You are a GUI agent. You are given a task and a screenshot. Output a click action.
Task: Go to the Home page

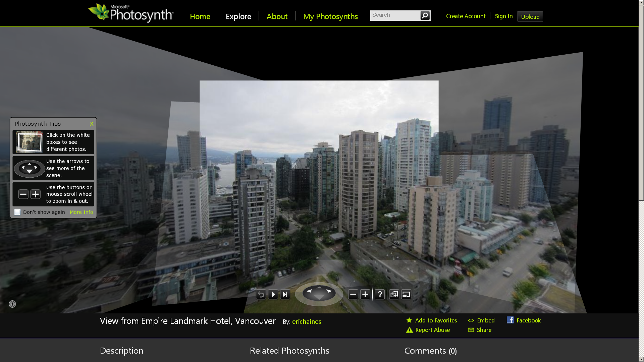[x=200, y=16]
